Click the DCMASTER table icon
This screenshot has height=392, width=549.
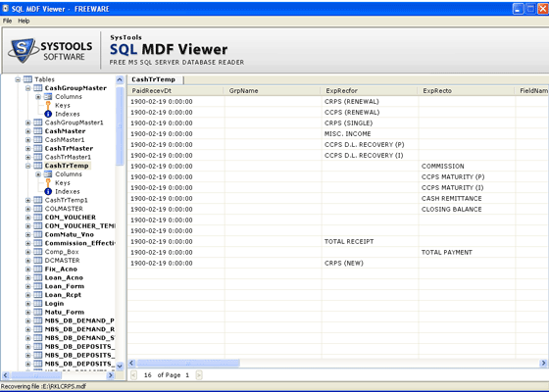click(38, 261)
